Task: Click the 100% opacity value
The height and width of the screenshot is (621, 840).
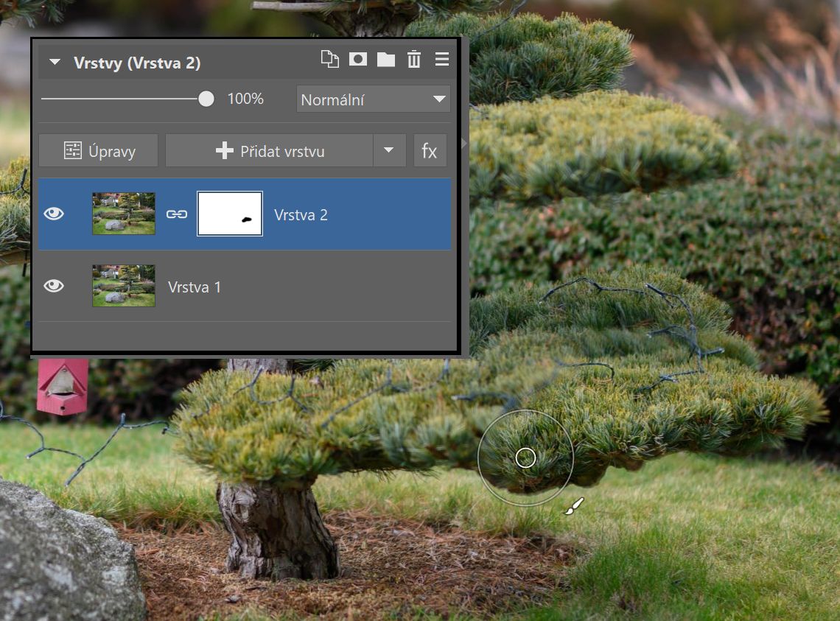Action: tap(245, 99)
